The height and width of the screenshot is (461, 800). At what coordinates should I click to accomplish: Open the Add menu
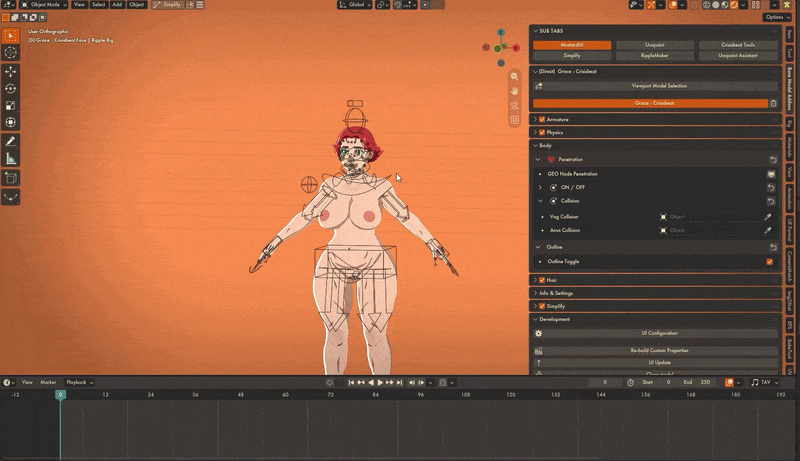coord(117,5)
